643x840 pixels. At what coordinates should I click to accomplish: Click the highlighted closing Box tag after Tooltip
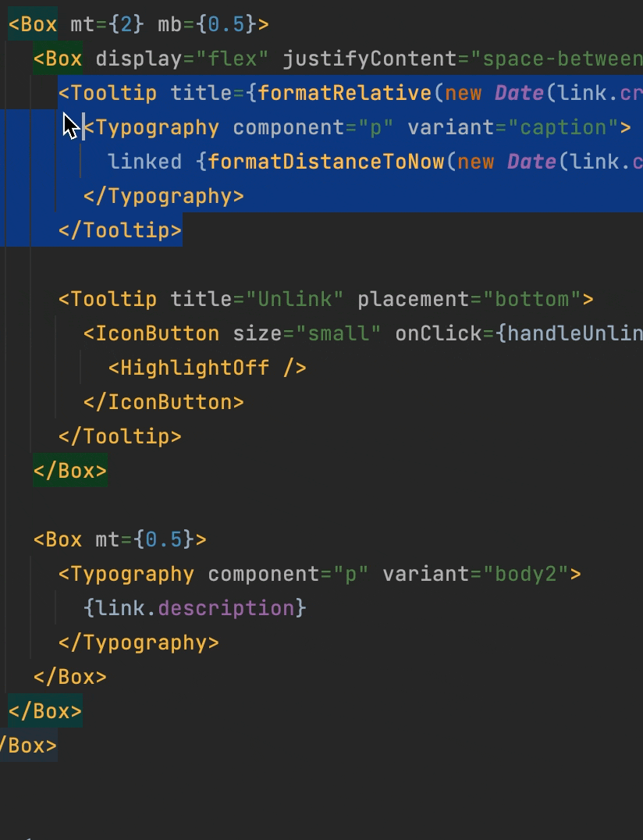pyautogui.click(x=70, y=471)
